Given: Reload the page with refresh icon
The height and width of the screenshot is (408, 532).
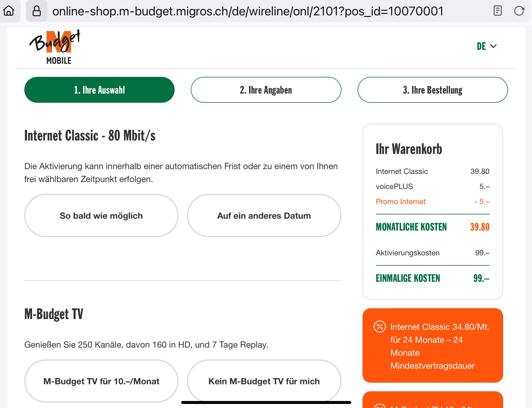Looking at the screenshot, I should (x=519, y=11).
